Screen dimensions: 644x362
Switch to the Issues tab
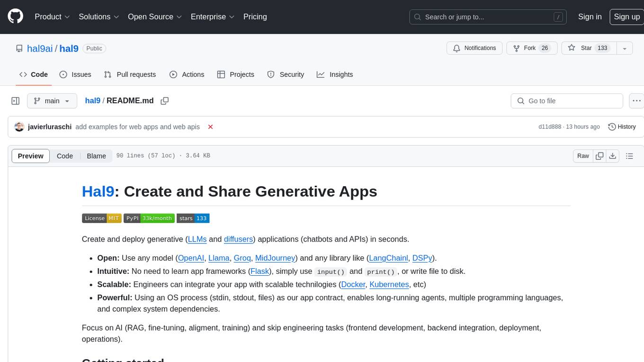coord(75,74)
